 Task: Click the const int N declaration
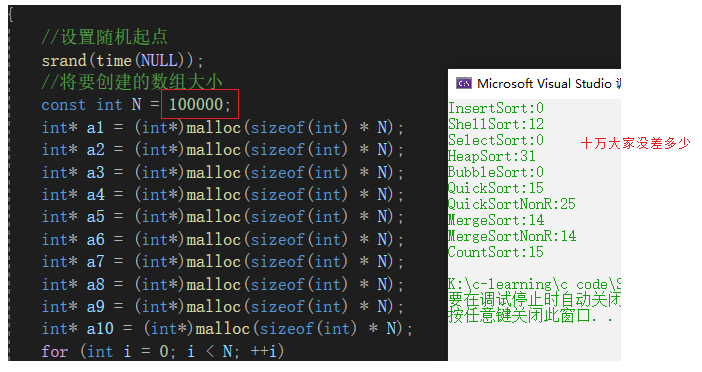tap(136, 105)
